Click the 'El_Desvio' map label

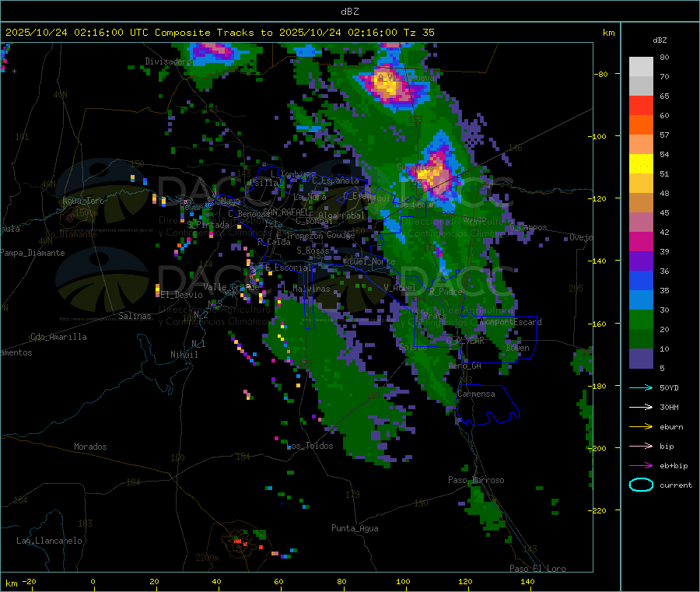(x=181, y=295)
